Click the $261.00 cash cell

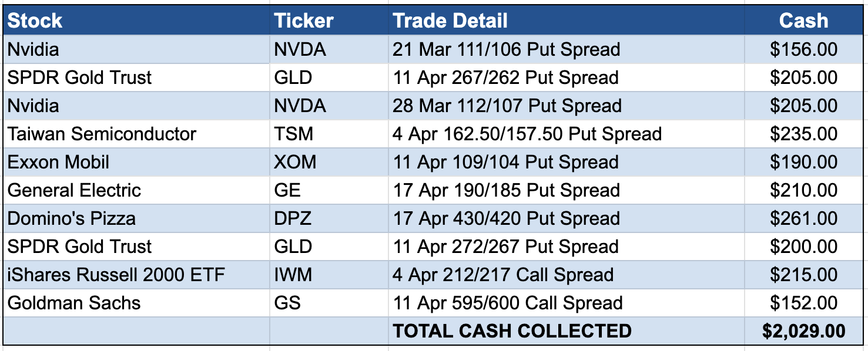(803, 218)
